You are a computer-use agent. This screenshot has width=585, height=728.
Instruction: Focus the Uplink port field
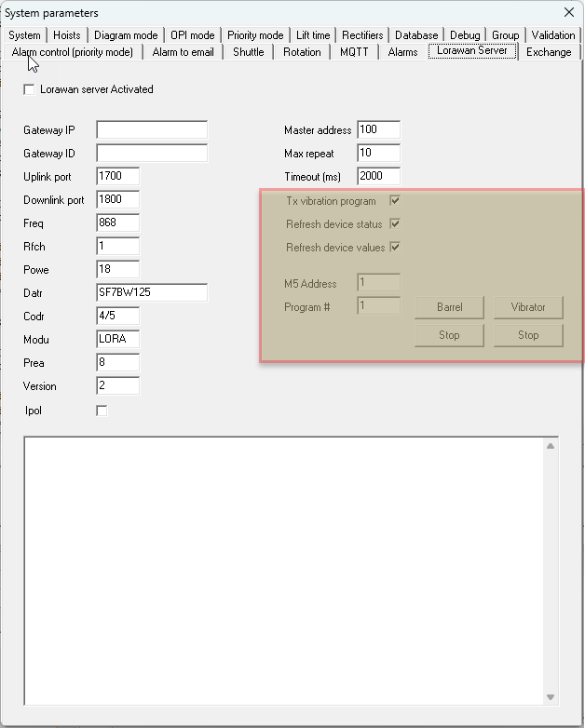point(118,176)
